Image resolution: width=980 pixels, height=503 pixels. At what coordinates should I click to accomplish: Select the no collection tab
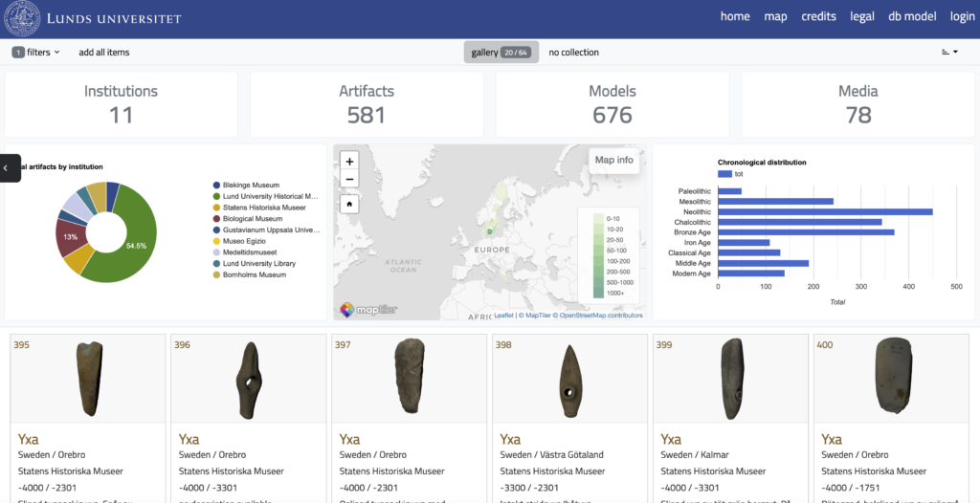(x=574, y=53)
